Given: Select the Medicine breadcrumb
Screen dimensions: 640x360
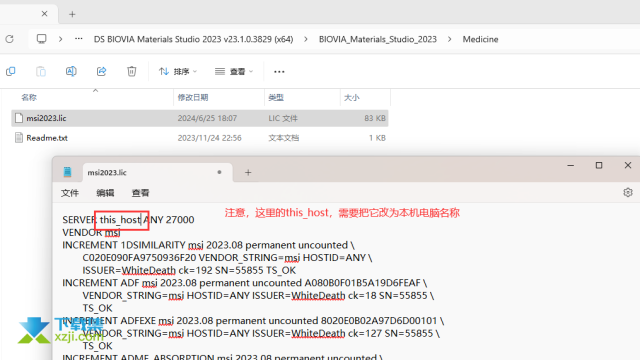Looking at the screenshot, I should click(x=480, y=39).
